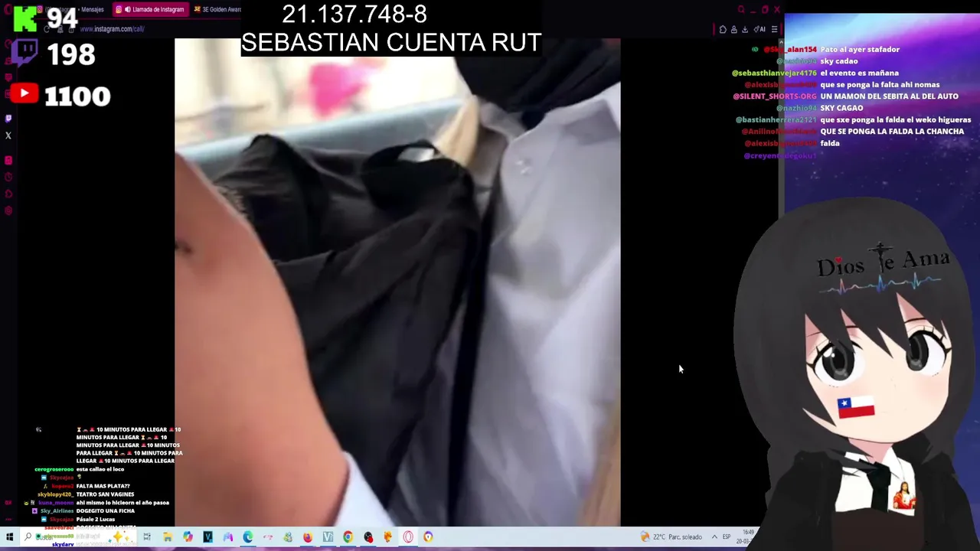Open the browser extensions icon
The image size is (980, 551).
[x=723, y=30]
